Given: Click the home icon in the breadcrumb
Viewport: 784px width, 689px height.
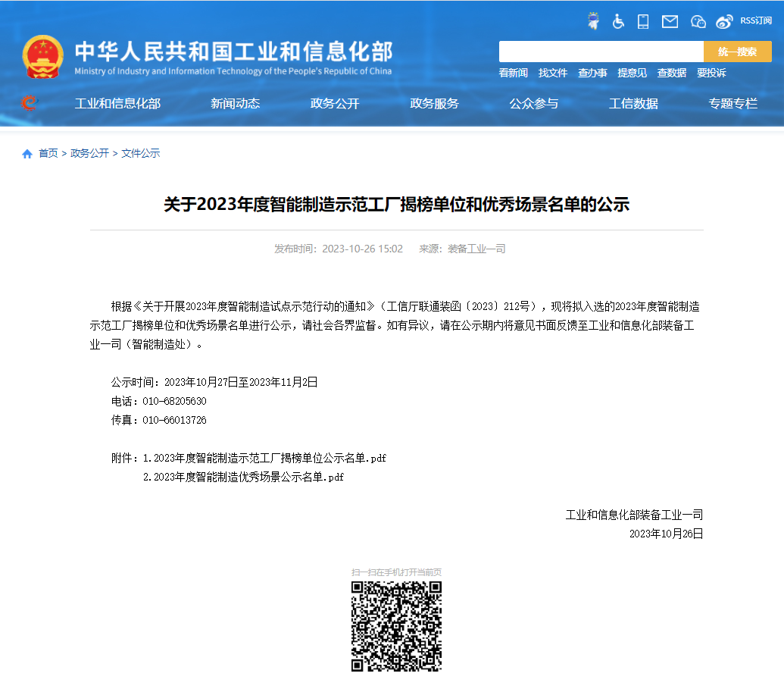Looking at the screenshot, I should click(27, 153).
